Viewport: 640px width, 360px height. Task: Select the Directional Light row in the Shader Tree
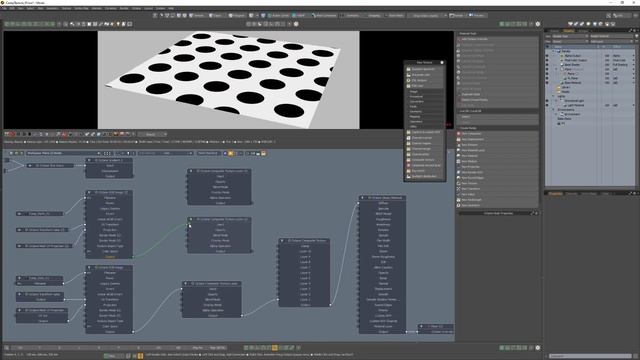pyautogui.click(x=590, y=100)
